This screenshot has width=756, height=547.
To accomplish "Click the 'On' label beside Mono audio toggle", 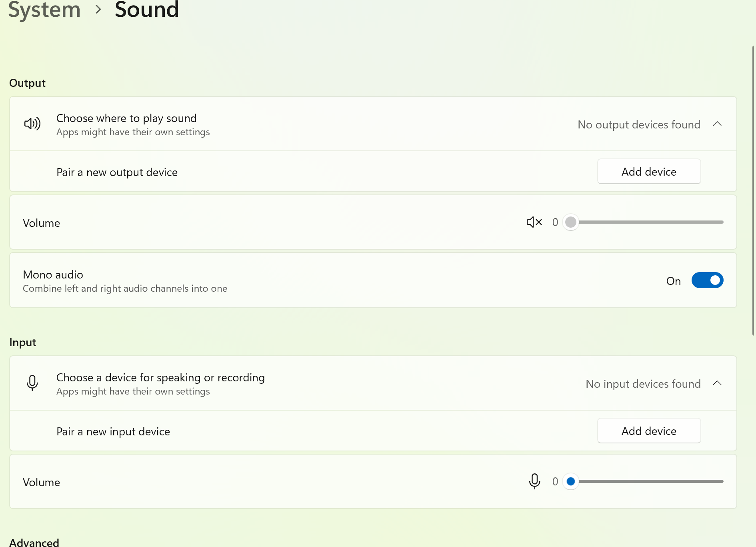I will point(673,281).
